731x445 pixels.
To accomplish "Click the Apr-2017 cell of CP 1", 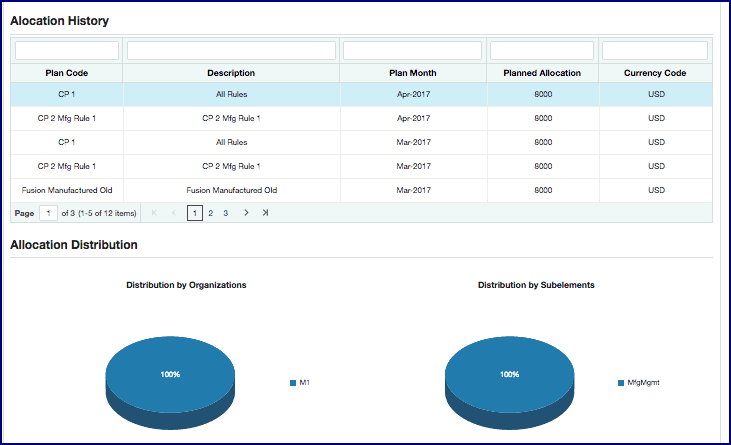I will coord(414,95).
